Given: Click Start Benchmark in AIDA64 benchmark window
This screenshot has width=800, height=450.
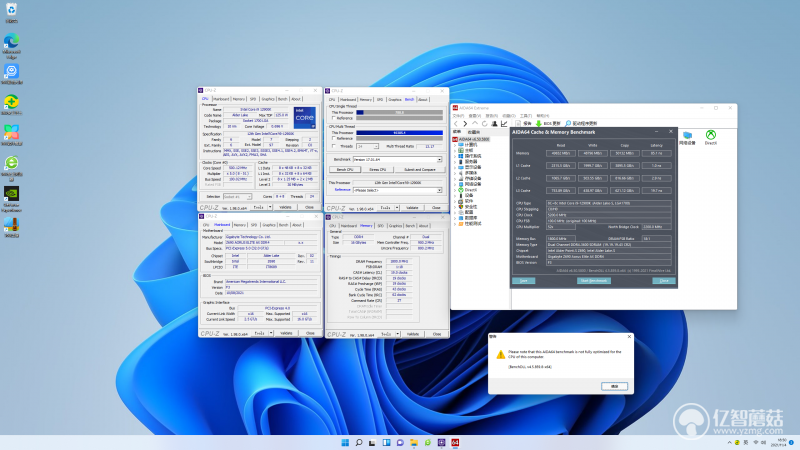Looking at the screenshot, I should (594, 281).
